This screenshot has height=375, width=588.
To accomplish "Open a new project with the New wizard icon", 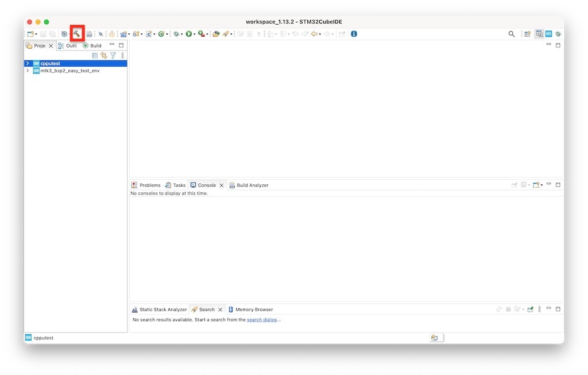I will click(30, 34).
